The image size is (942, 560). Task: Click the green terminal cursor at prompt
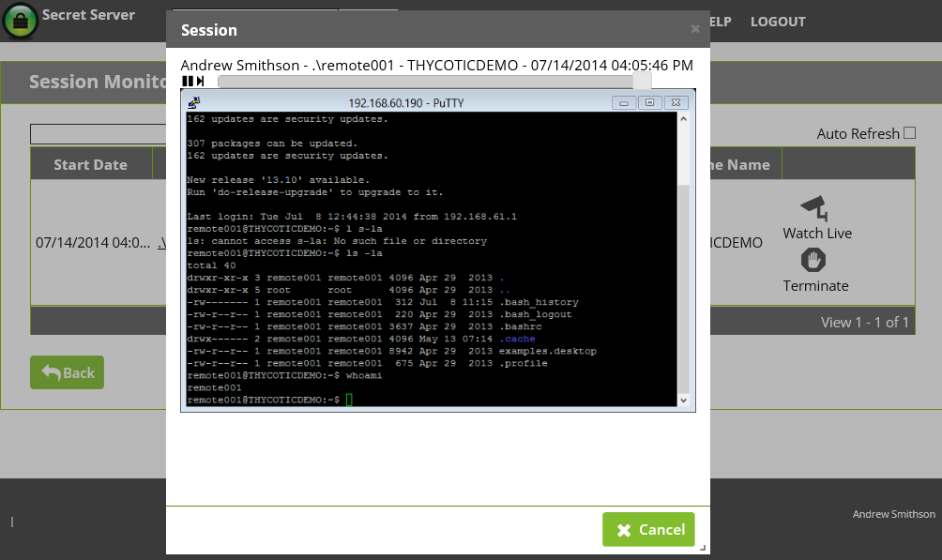(349, 400)
